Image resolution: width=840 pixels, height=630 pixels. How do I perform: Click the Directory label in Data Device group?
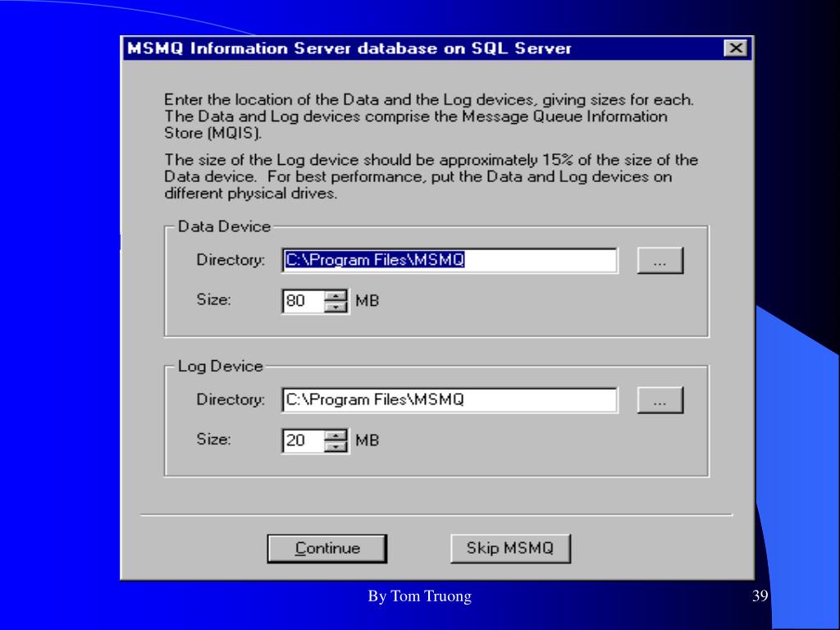click(231, 260)
